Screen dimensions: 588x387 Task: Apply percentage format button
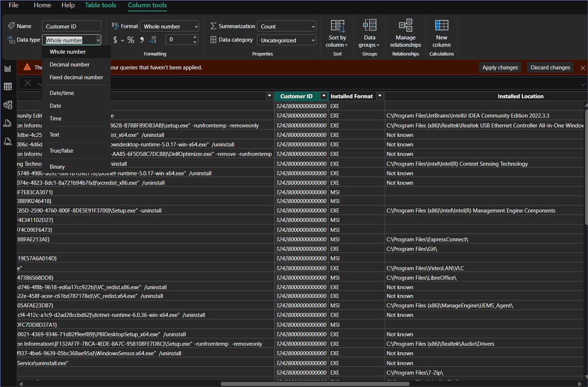(131, 40)
